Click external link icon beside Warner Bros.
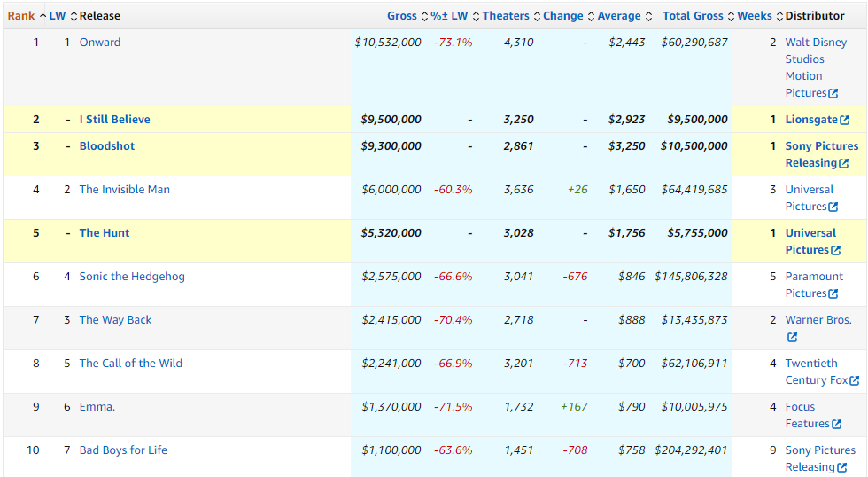The width and height of the screenshot is (868, 477). point(792,338)
